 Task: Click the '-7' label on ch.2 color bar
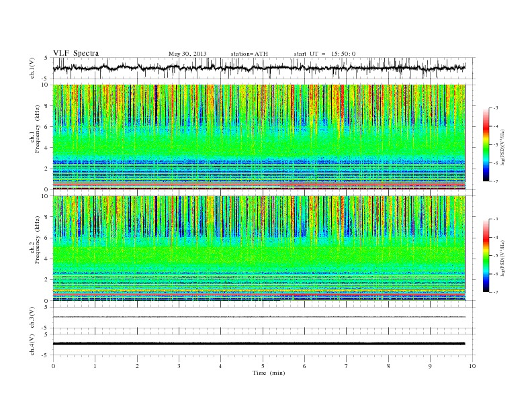(x=496, y=292)
